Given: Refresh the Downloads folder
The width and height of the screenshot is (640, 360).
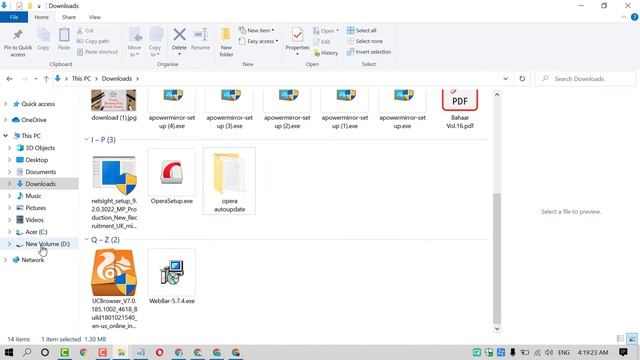Looking at the screenshot, I should pos(522,79).
